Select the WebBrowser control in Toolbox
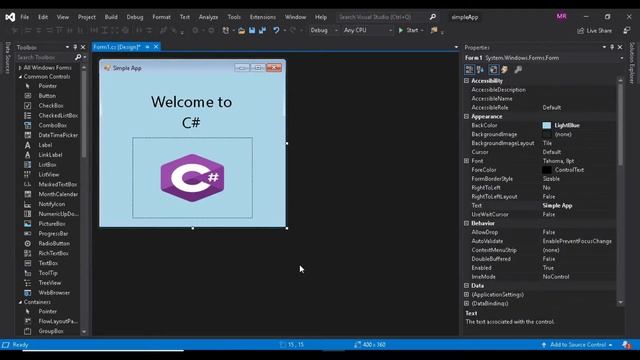The image size is (640, 360). [53, 293]
